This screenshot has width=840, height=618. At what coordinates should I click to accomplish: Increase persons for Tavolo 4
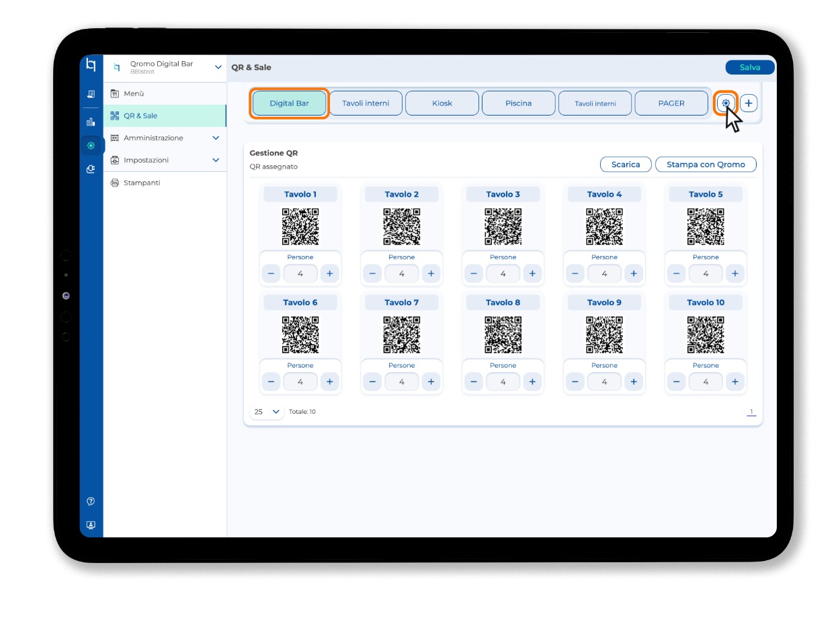(634, 273)
